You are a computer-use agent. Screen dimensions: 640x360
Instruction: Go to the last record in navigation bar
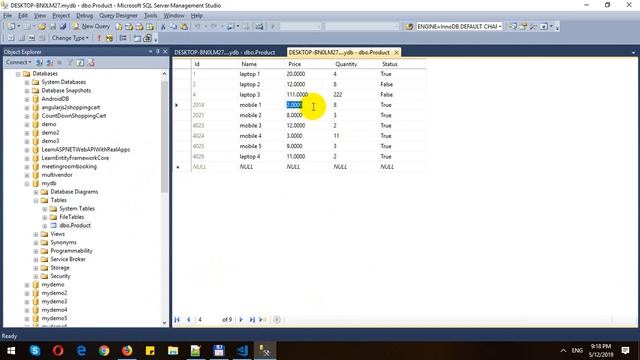pyautogui.click(x=252, y=320)
